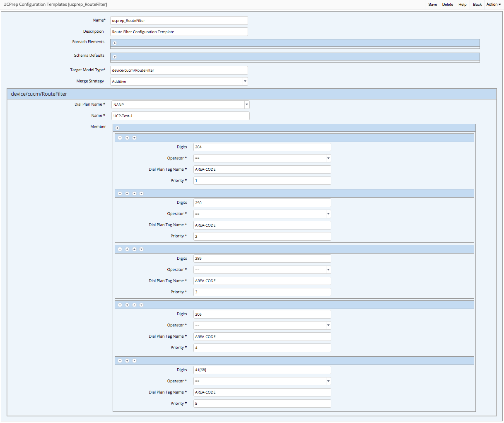Click the Target Model Type input field
Viewport: 504px width, 423px height.
tap(179, 70)
